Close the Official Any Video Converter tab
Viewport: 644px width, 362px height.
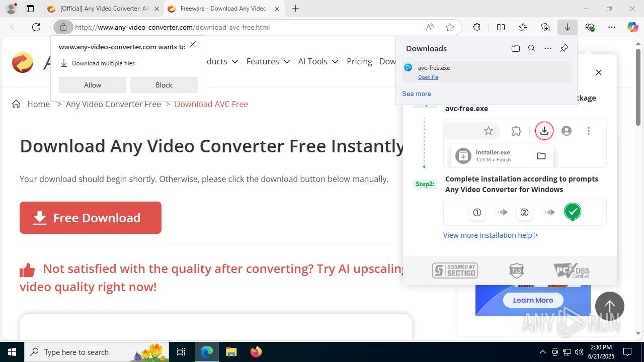[156, 9]
